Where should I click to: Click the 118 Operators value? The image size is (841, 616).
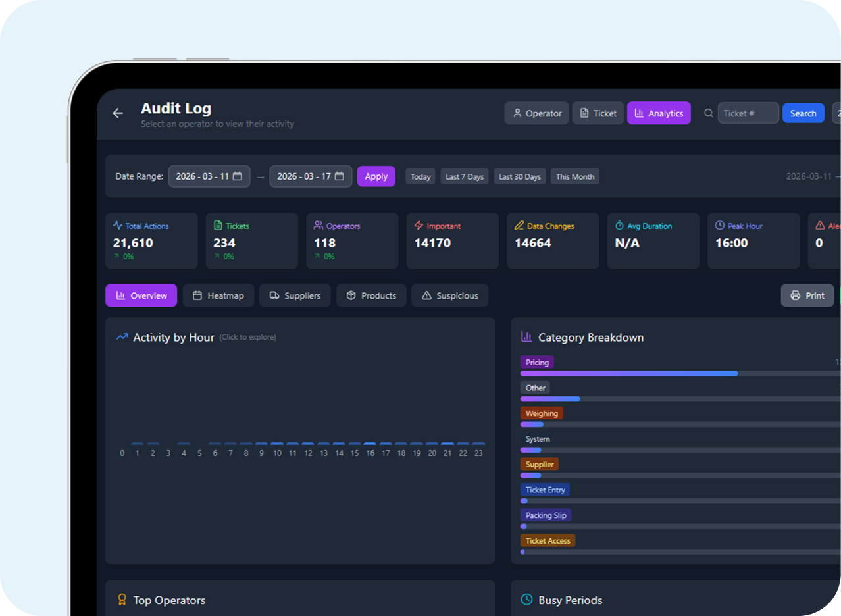[x=325, y=243]
